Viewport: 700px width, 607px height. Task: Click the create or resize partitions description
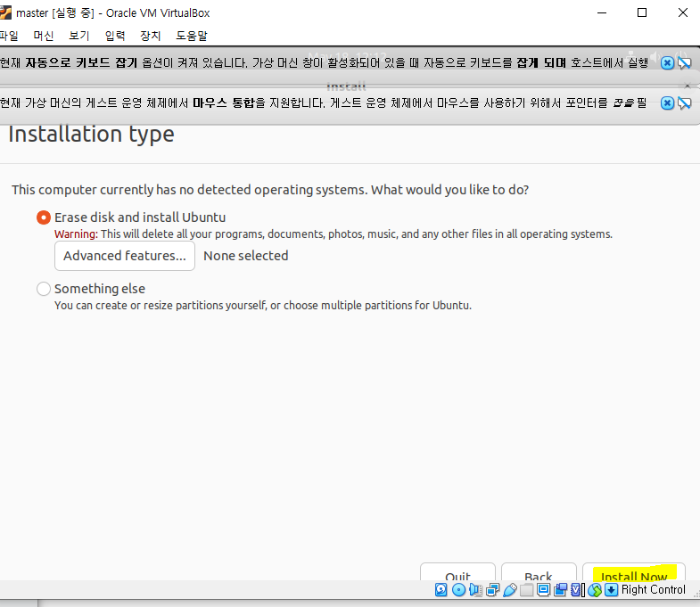pyautogui.click(x=263, y=306)
